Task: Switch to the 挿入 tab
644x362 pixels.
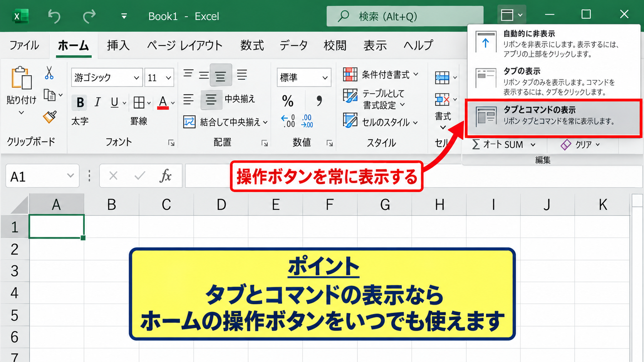Action: 118,45
